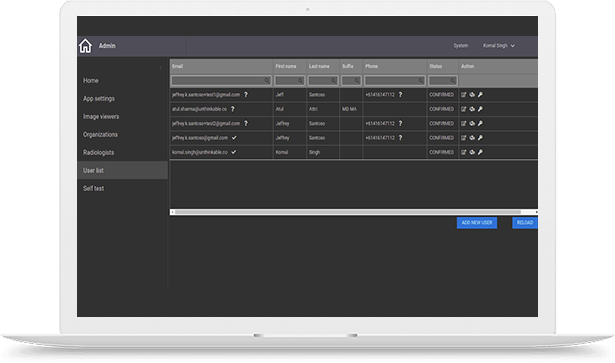Open the Komal Singh user dropdown
This screenshot has height=363, width=615.
click(x=499, y=46)
